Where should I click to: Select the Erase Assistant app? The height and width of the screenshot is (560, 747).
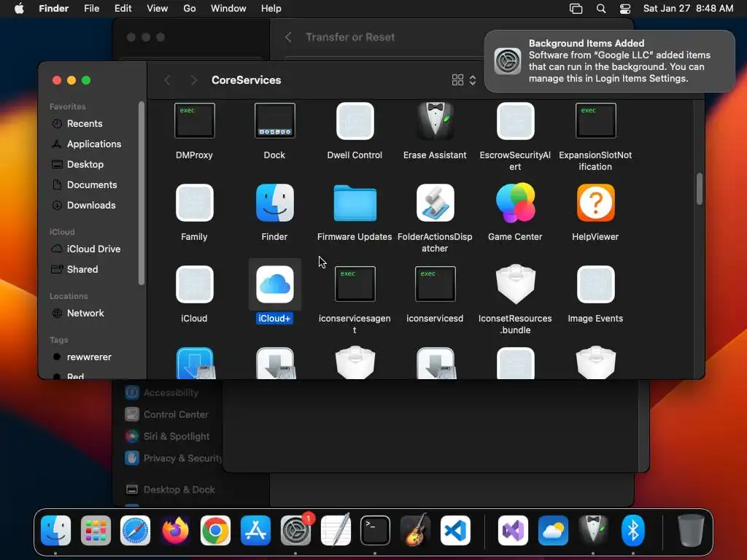point(435,121)
